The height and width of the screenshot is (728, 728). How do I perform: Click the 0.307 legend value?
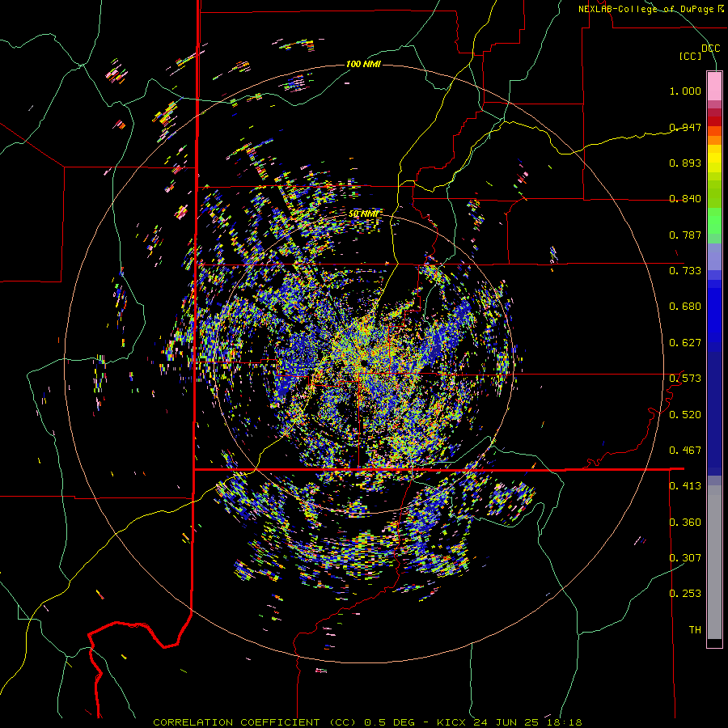click(x=685, y=558)
